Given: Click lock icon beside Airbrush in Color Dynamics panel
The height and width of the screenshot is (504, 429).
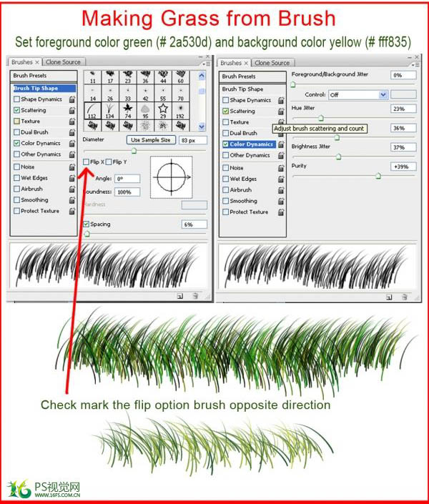Looking at the screenshot, I should 281,190.
